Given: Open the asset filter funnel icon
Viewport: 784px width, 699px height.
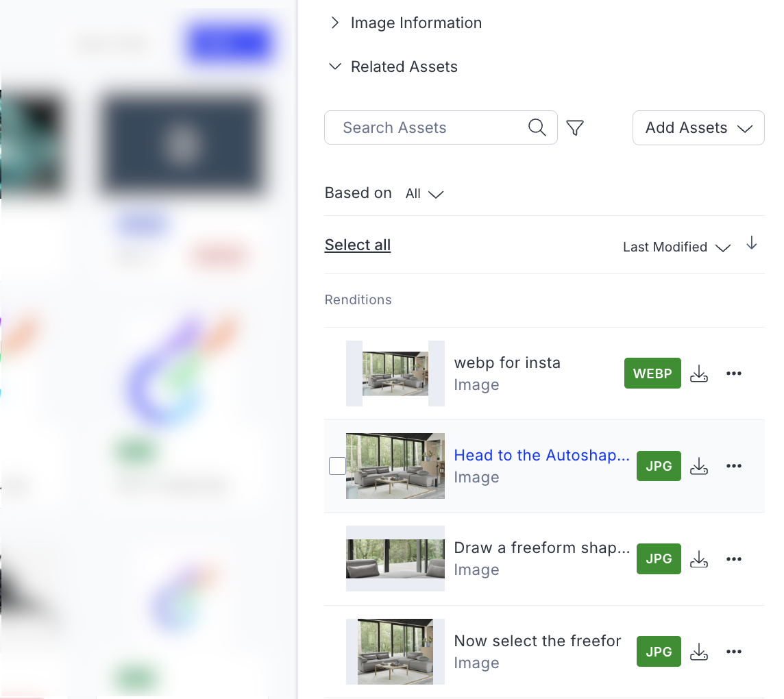Looking at the screenshot, I should click(x=575, y=127).
